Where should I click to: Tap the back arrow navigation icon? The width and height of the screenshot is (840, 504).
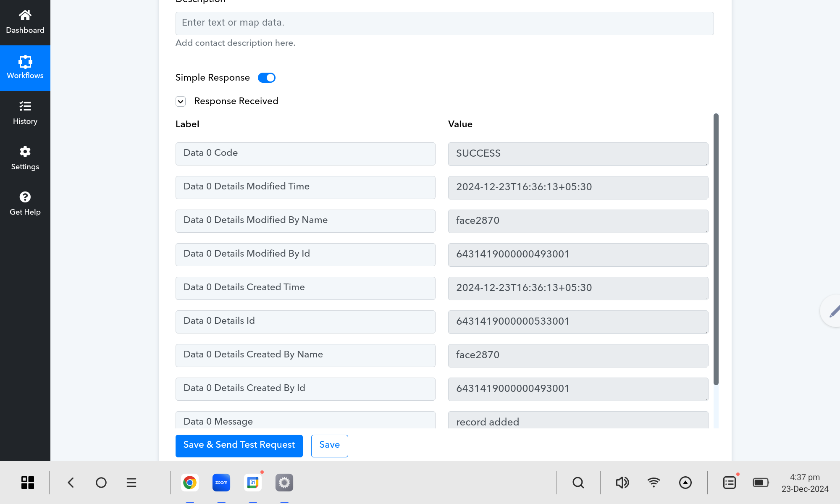[71, 483]
